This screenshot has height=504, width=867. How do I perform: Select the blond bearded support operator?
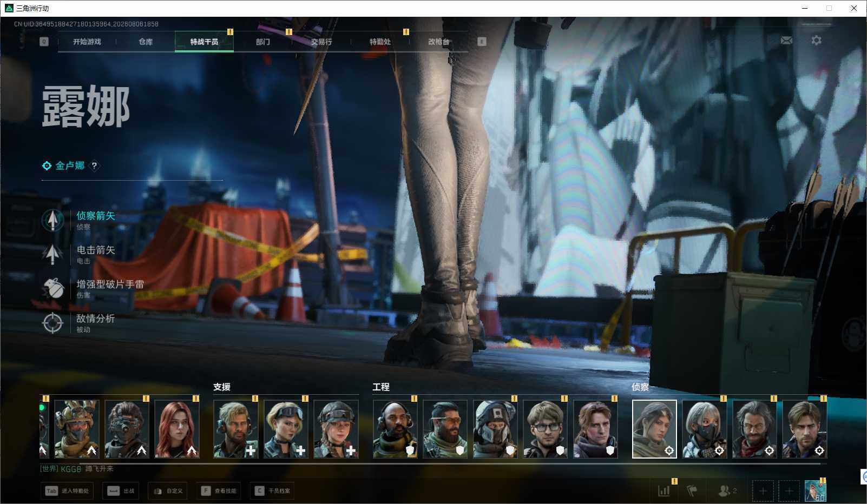point(236,429)
